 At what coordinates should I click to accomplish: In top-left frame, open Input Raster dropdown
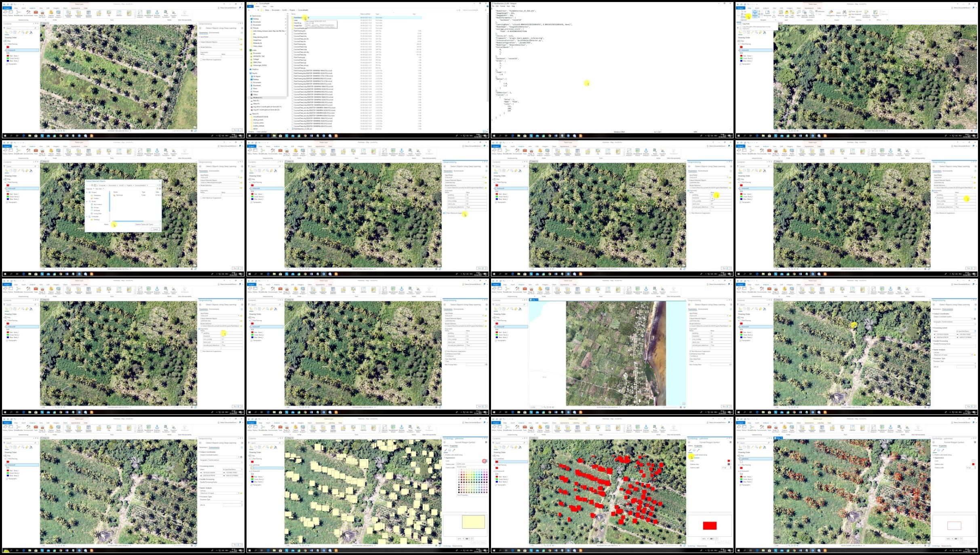(238, 39)
